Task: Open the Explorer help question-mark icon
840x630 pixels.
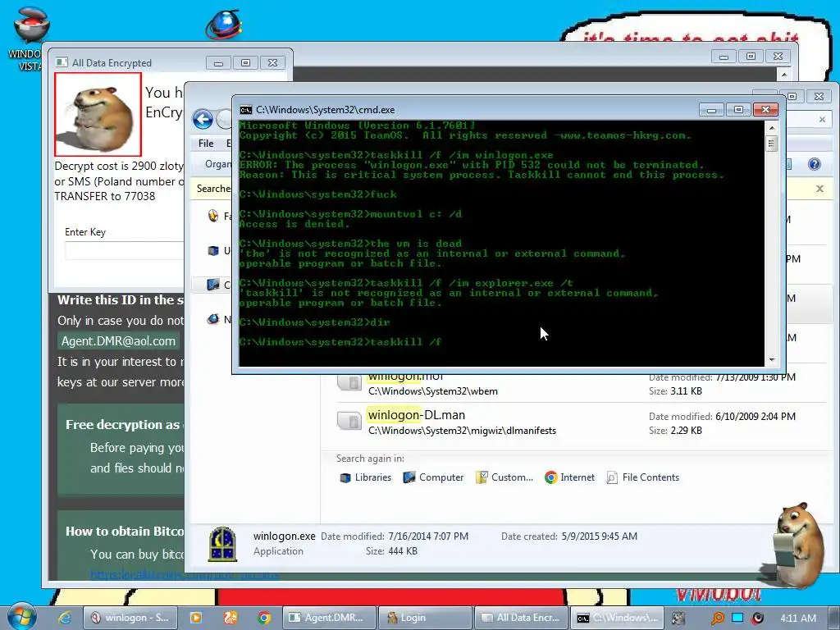Action: 815,164
